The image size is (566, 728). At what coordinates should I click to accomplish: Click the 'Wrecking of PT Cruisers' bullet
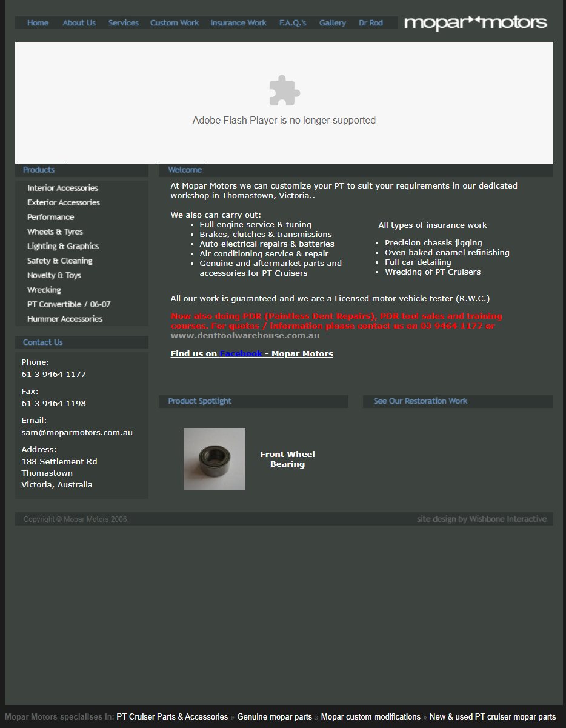click(433, 272)
